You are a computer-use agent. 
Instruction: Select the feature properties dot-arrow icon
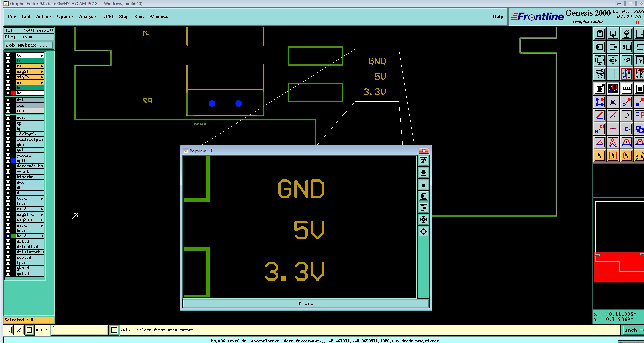pyautogui.click(x=600, y=89)
